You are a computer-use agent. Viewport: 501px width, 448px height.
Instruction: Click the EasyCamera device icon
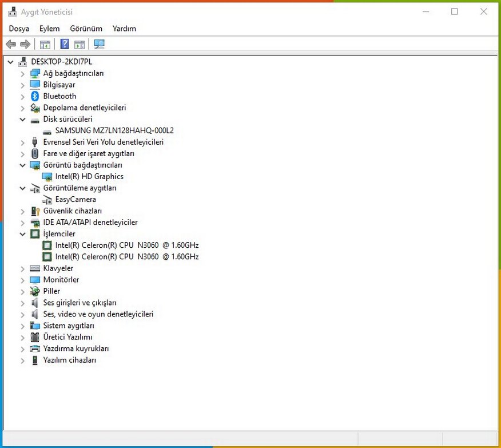coord(46,199)
